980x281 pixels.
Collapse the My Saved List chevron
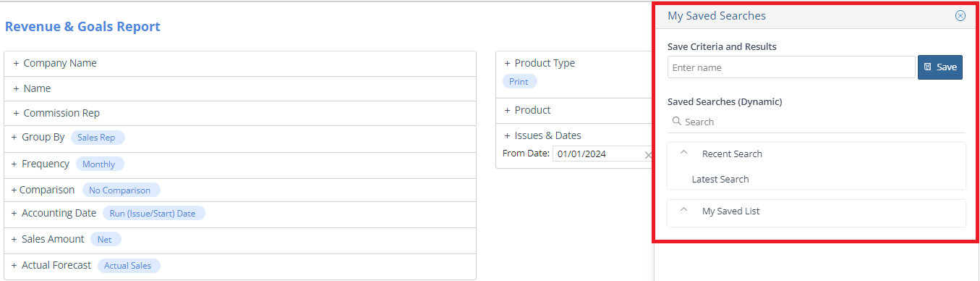coord(683,211)
